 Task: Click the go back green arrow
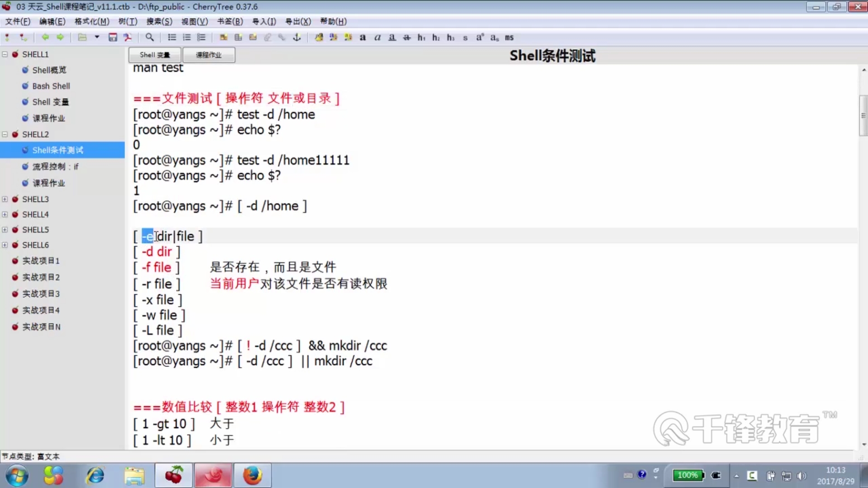45,38
